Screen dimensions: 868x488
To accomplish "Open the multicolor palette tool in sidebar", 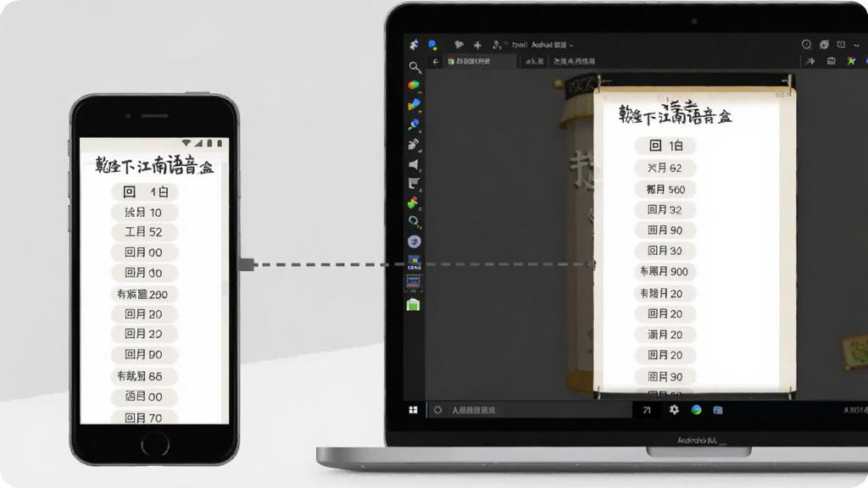I will pos(414,86).
